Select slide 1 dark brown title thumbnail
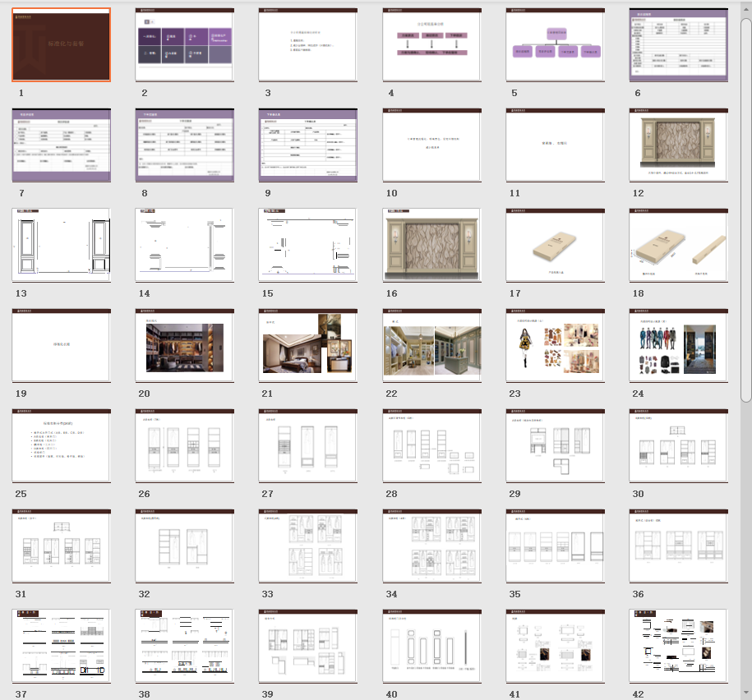Viewport: 752px width, 700px height. point(62,45)
